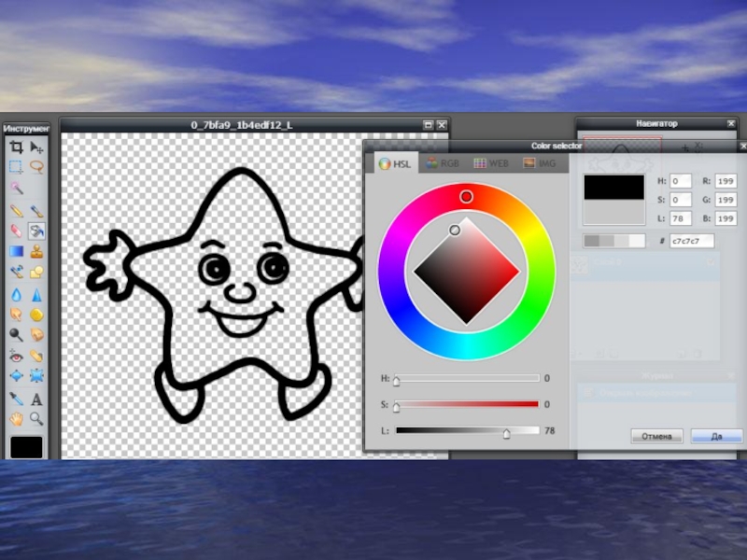Close the 0_7bfa9_1b4edf12_L image window
This screenshot has height=560, width=747.
click(x=442, y=125)
